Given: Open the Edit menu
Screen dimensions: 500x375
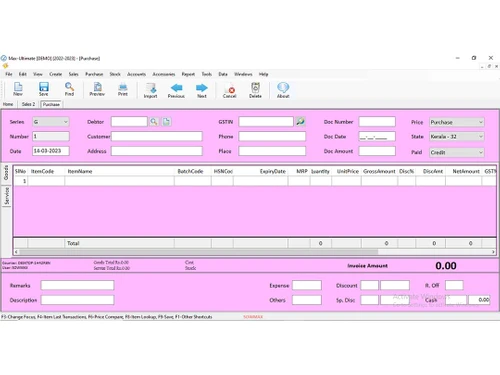Looking at the screenshot, I should click(23, 74).
